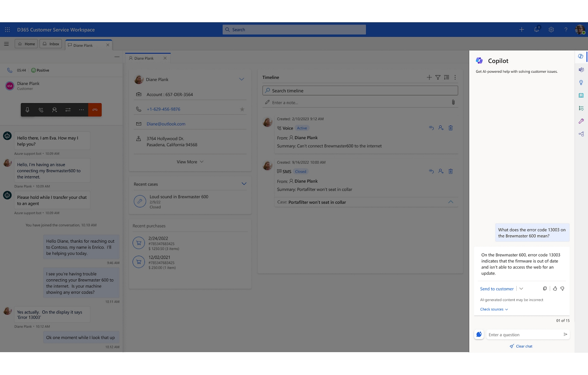Click the plus icon in top bar
This screenshot has width=588, height=375.
click(x=522, y=30)
